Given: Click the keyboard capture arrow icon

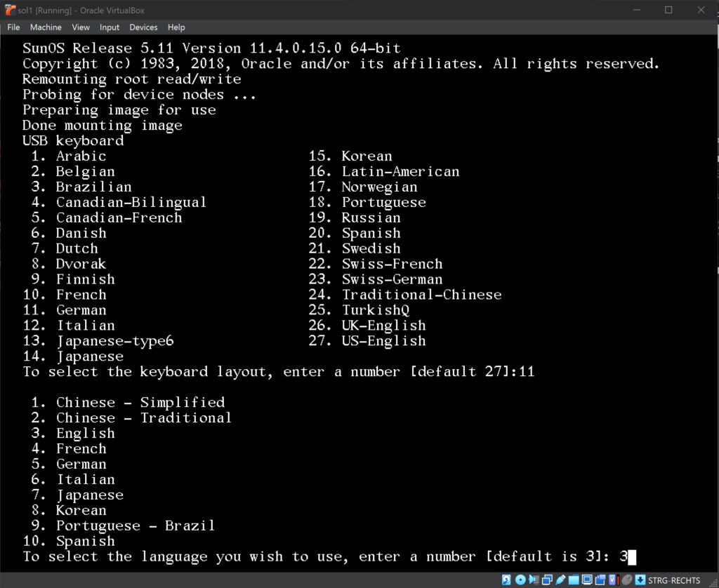Looking at the screenshot, I should (640, 580).
